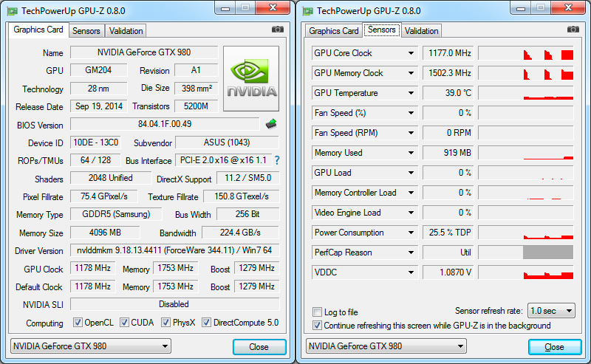Screen dimensions: 591x364
Task: Click the BIOS save chip icon
Action: point(271,123)
